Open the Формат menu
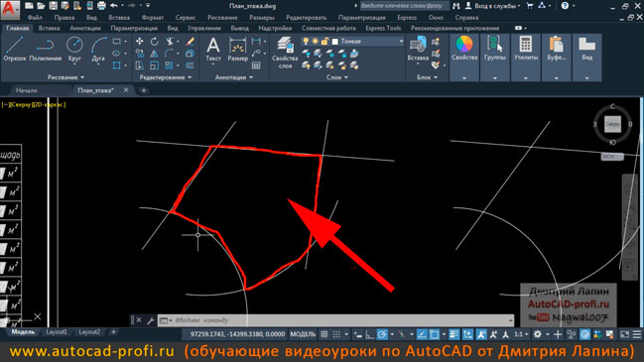 153,18
